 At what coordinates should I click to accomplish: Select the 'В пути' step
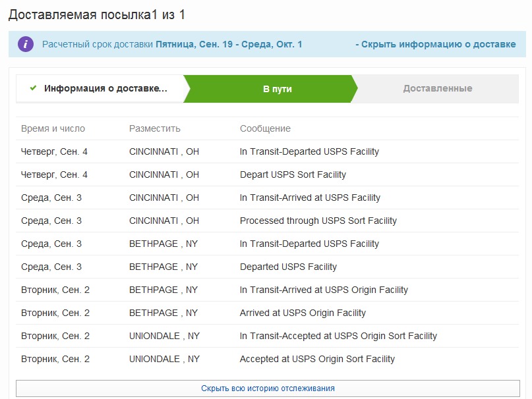pyautogui.click(x=277, y=88)
